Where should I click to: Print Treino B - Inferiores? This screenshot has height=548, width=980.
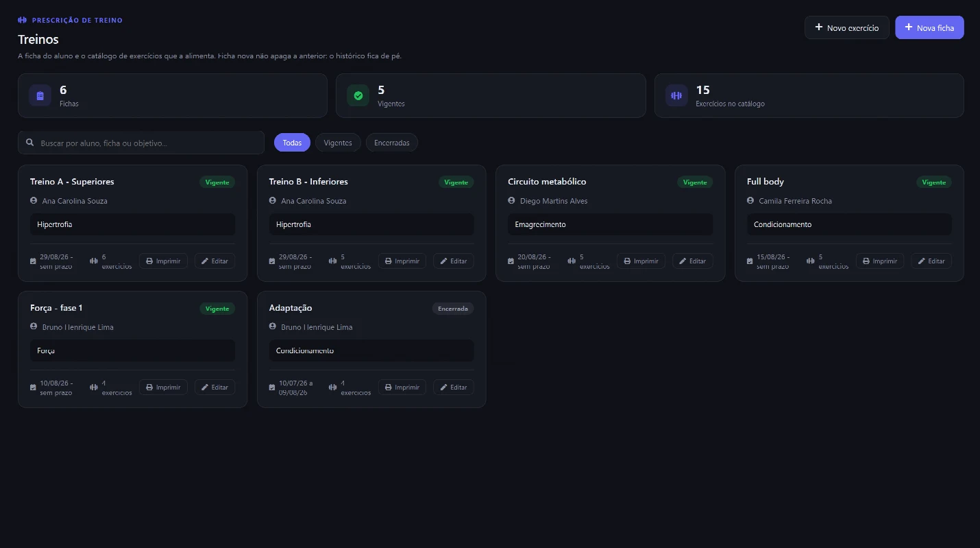[x=402, y=261]
